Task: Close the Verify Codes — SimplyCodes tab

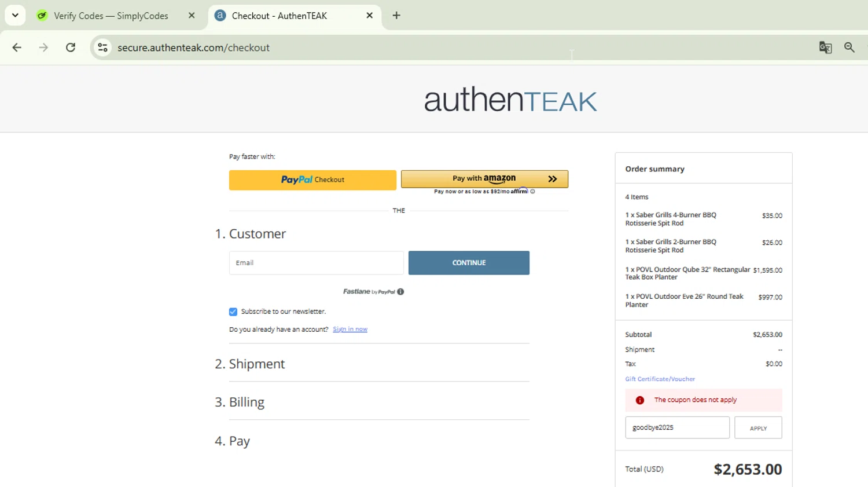Action: 192,16
